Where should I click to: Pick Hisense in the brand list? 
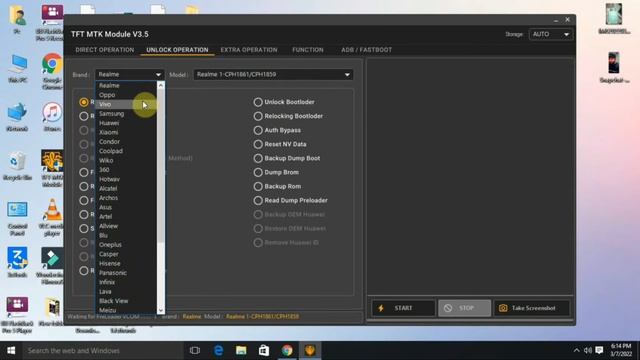[126, 264]
